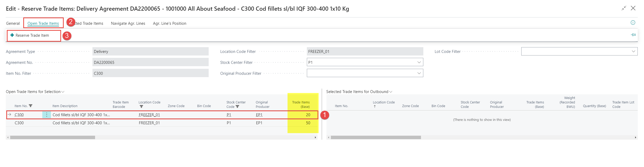Open the Stock Center Filter dropdown

419,62
